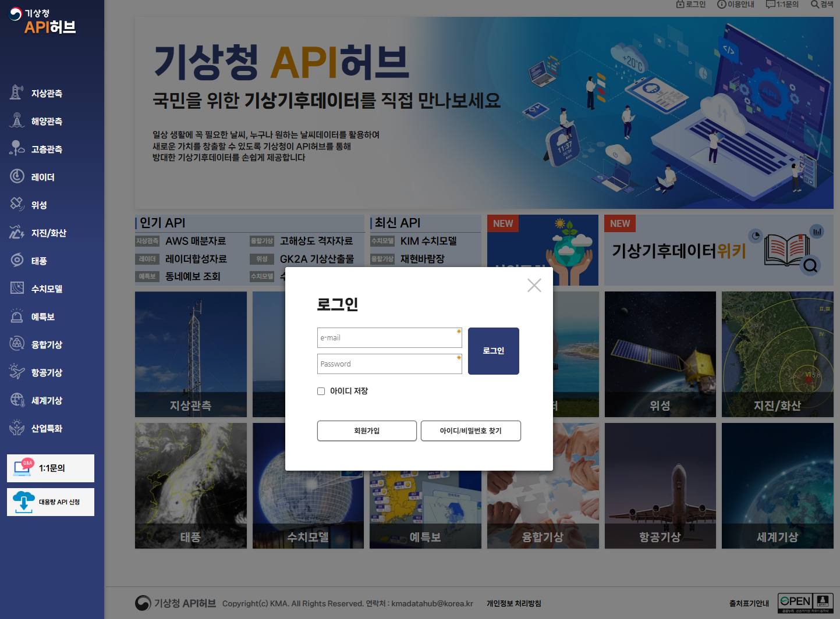Open 고해상도 격자자료 API link
Image resolution: width=840 pixels, height=619 pixels.
click(316, 241)
